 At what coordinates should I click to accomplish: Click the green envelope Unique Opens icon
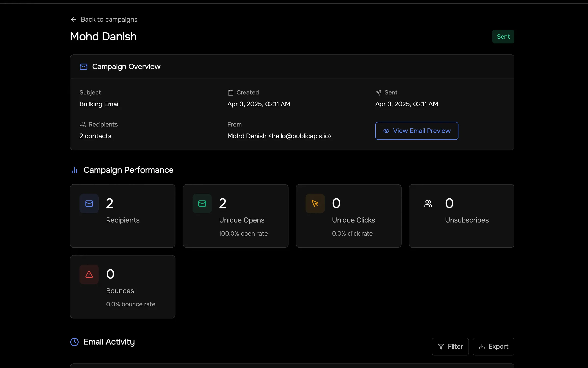tap(202, 203)
